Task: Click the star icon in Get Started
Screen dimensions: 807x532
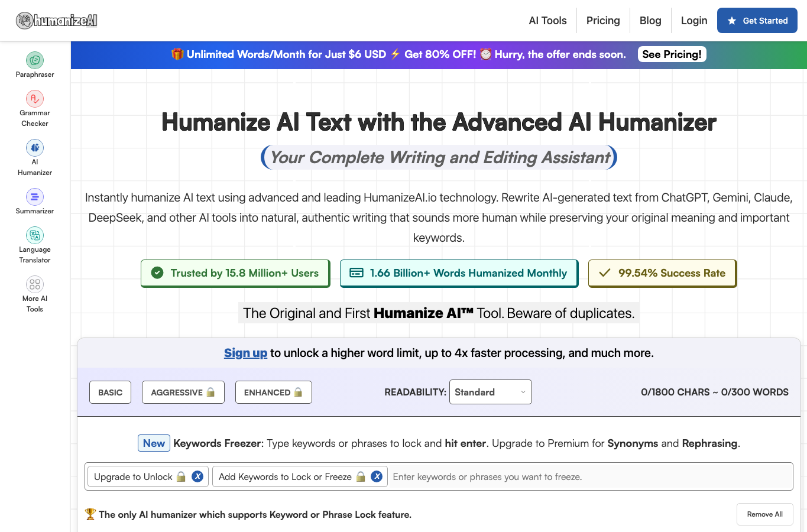Action: click(x=732, y=21)
